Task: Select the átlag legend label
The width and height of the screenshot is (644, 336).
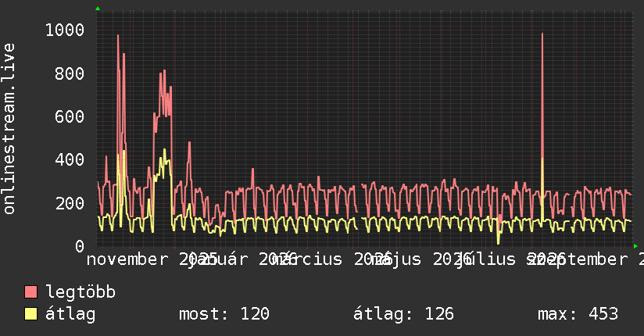Action: pyautogui.click(x=70, y=314)
